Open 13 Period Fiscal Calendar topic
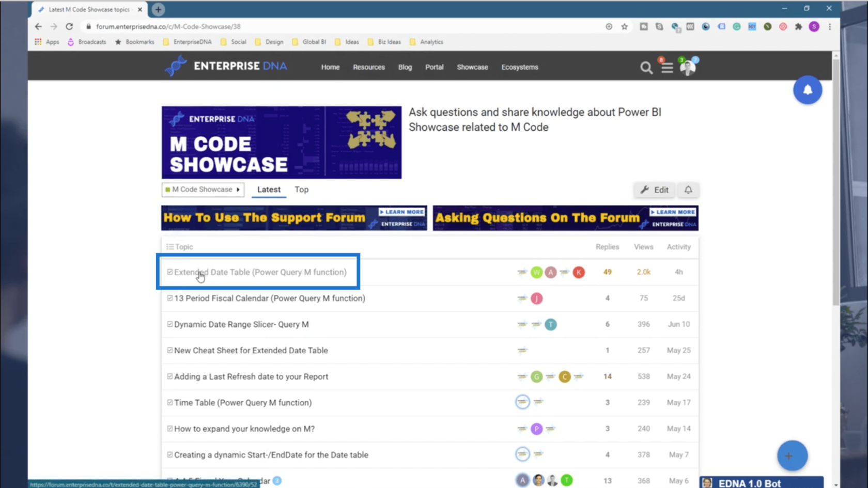The image size is (868, 488). click(270, 298)
